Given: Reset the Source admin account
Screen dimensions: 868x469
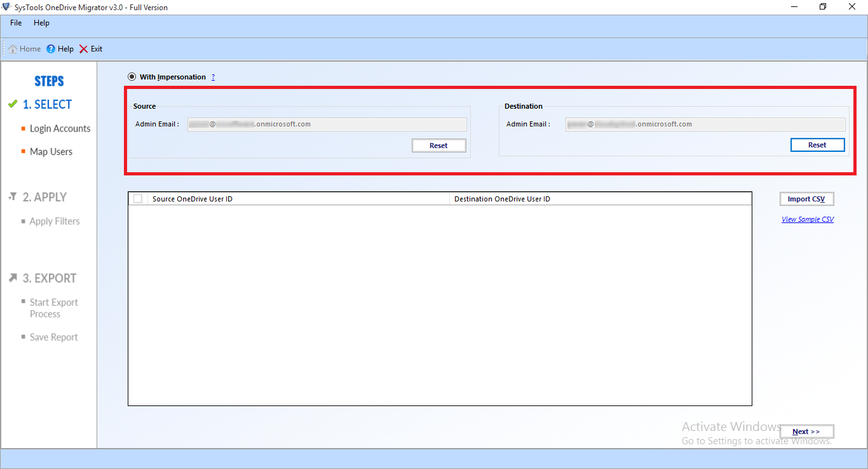Looking at the screenshot, I should point(438,146).
